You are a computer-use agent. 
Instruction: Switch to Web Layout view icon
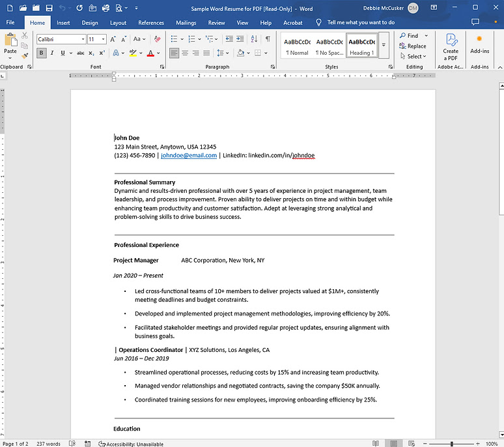[x=411, y=444]
